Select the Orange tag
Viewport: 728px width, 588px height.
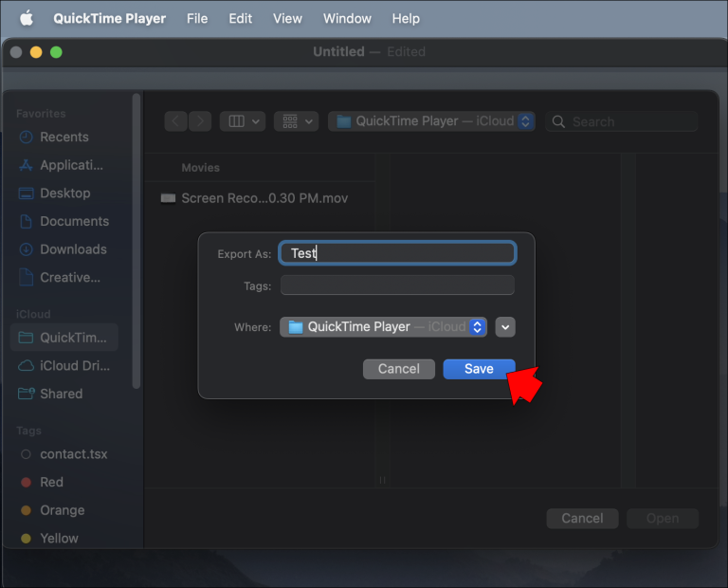tap(61, 510)
